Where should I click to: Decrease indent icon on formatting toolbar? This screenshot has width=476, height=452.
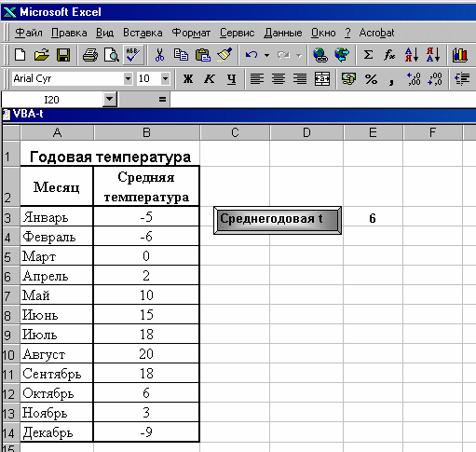(x=462, y=78)
